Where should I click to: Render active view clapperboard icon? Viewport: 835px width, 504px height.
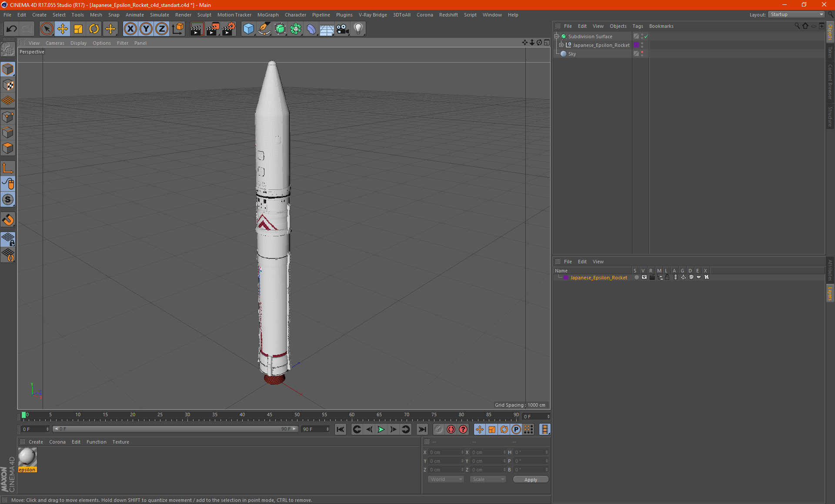(197, 29)
